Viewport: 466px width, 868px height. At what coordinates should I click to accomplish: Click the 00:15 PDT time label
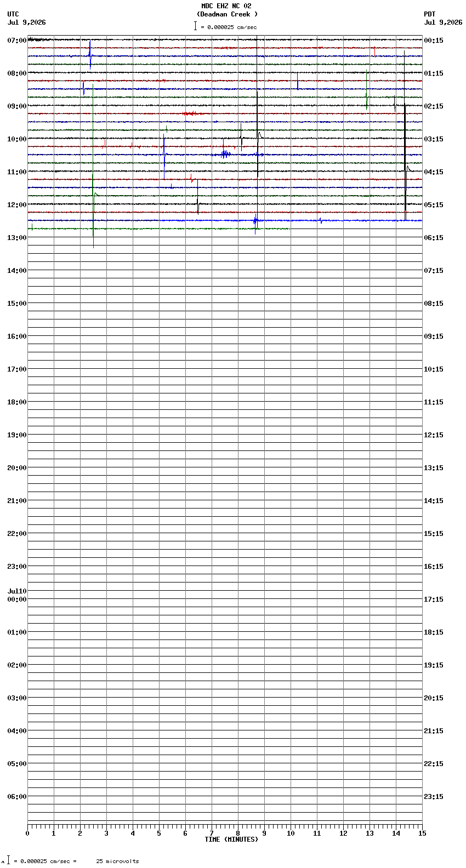pos(434,41)
